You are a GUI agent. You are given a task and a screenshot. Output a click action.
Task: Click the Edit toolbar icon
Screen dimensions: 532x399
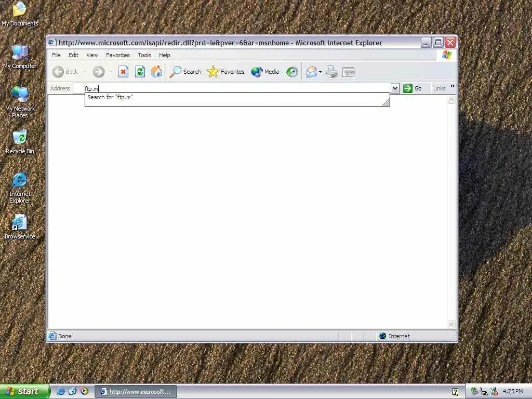coord(349,72)
